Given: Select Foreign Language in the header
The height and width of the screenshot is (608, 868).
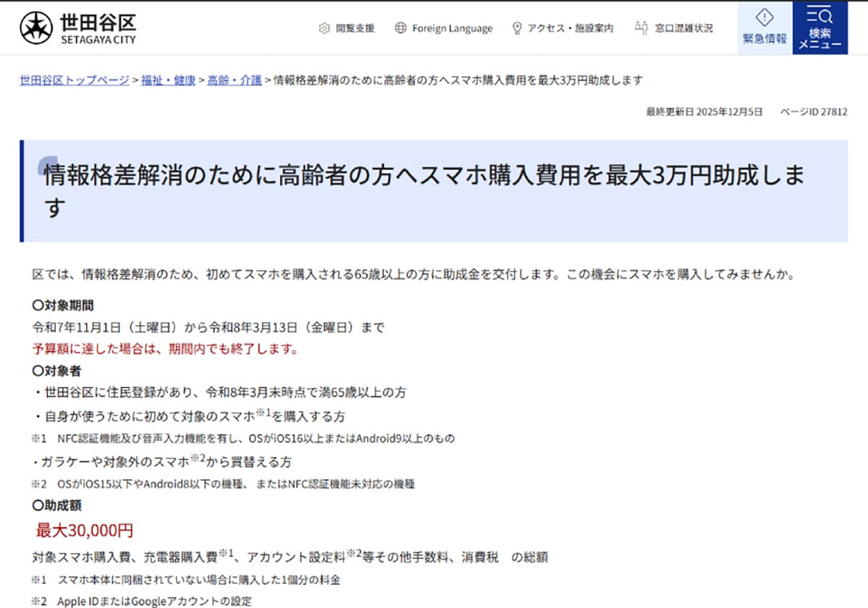Looking at the screenshot, I should coord(452,28).
